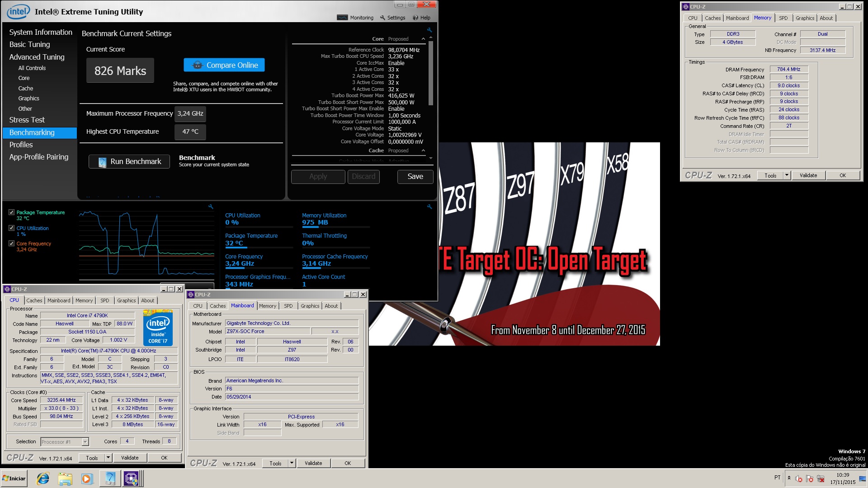This screenshot has height=488, width=868.
Task: Open the Processor #1 selection combo box
Action: pos(65,442)
